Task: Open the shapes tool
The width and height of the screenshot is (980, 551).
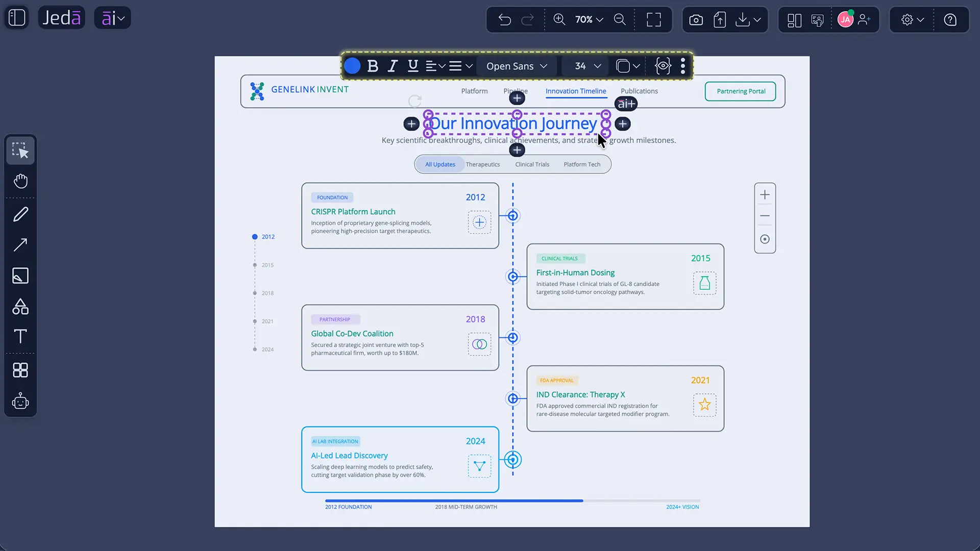Action: [x=20, y=306]
